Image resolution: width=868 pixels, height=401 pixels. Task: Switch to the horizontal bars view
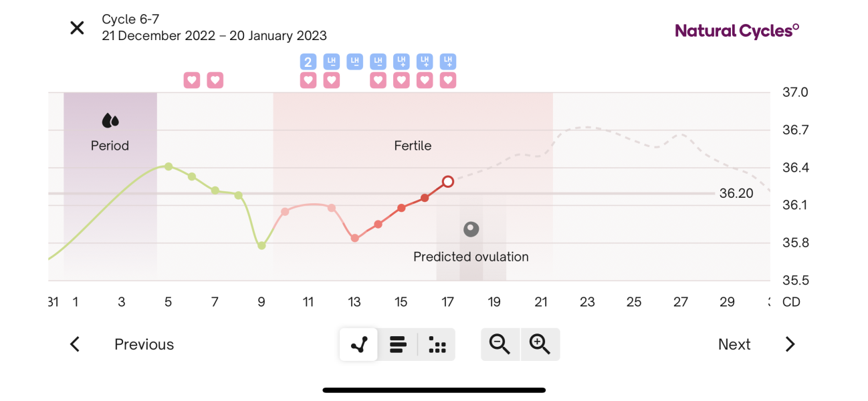398,345
